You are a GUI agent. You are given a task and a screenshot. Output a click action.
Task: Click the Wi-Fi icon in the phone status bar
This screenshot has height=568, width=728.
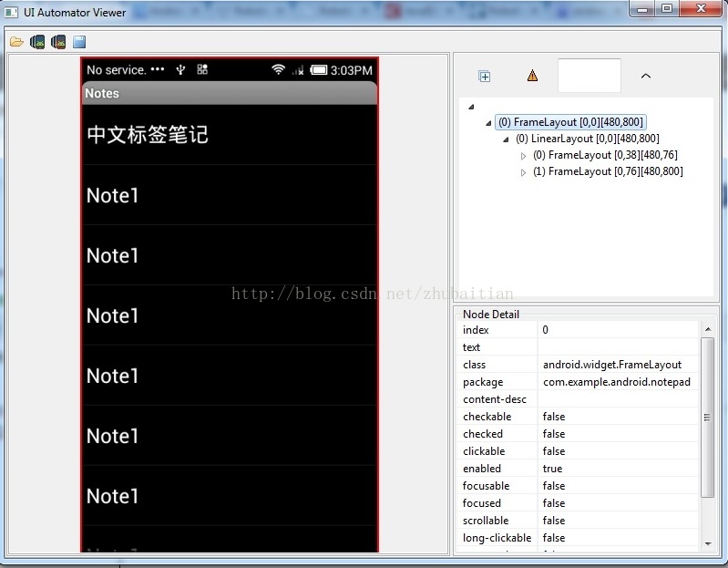(x=278, y=69)
